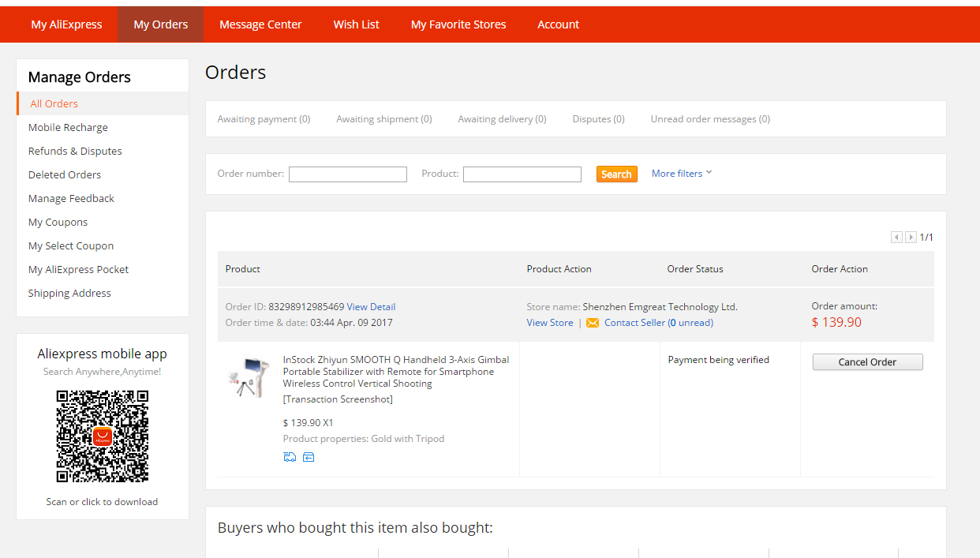Open the Account tab
980x558 pixels.
click(x=559, y=24)
